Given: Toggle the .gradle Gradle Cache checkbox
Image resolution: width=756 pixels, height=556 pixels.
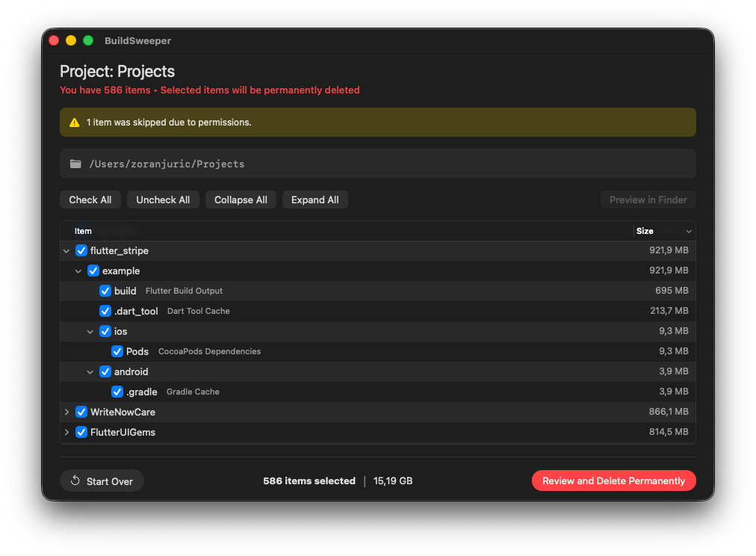Looking at the screenshot, I should pyautogui.click(x=117, y=392).
